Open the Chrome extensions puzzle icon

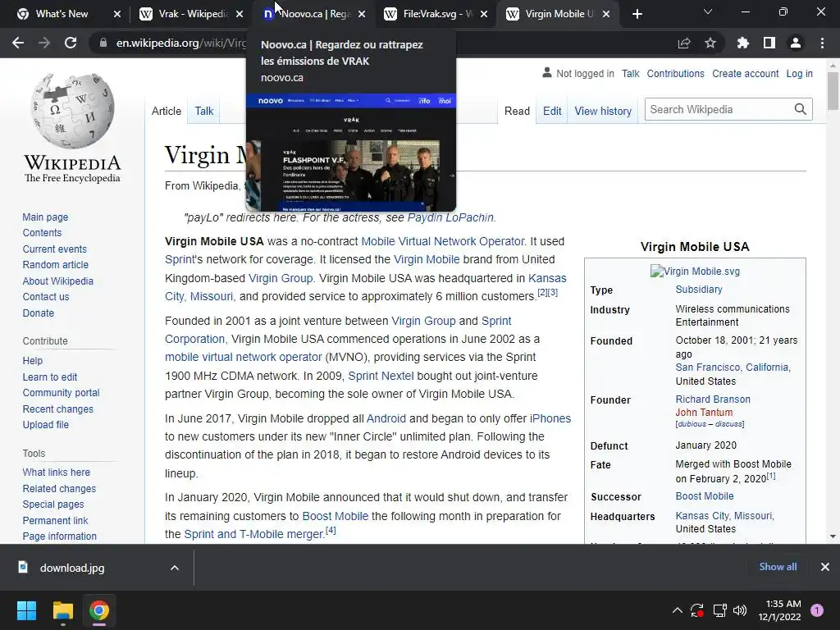[743, 43]
